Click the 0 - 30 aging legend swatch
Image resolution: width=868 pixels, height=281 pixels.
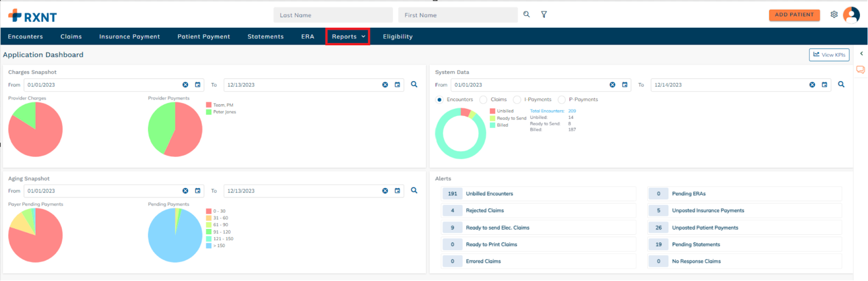(x=209, y=211)
